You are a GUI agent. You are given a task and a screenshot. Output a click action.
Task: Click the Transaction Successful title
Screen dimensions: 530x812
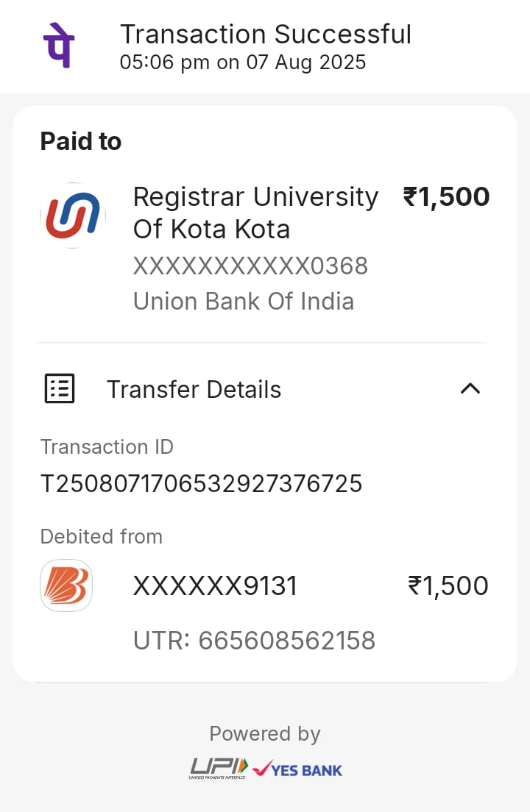pos(265,35)
